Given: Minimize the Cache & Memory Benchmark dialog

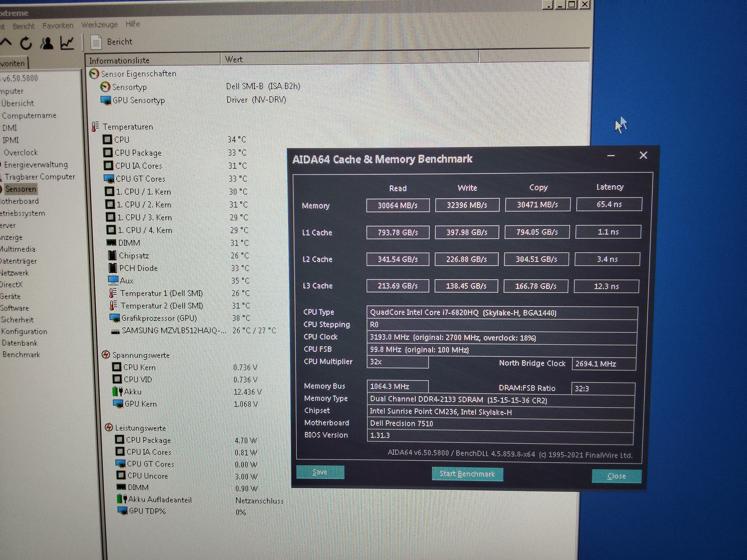Looking at the screenshot, I should click(611, 156).
